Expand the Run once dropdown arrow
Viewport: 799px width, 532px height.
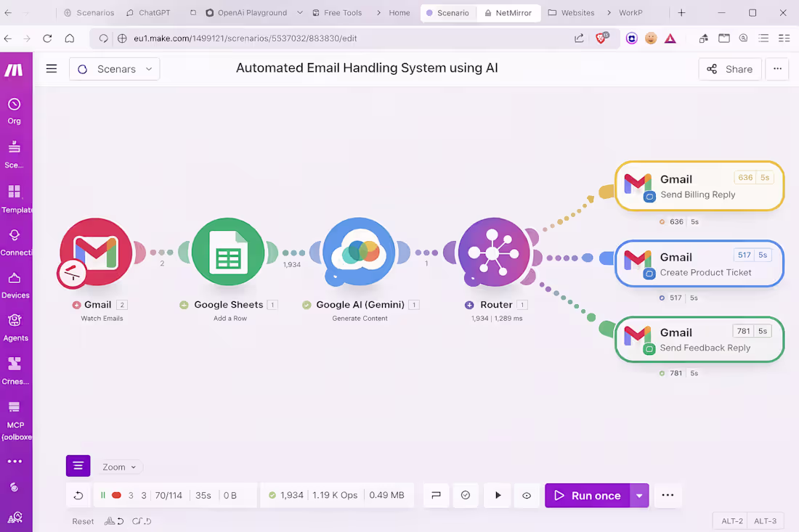point(639,495)
